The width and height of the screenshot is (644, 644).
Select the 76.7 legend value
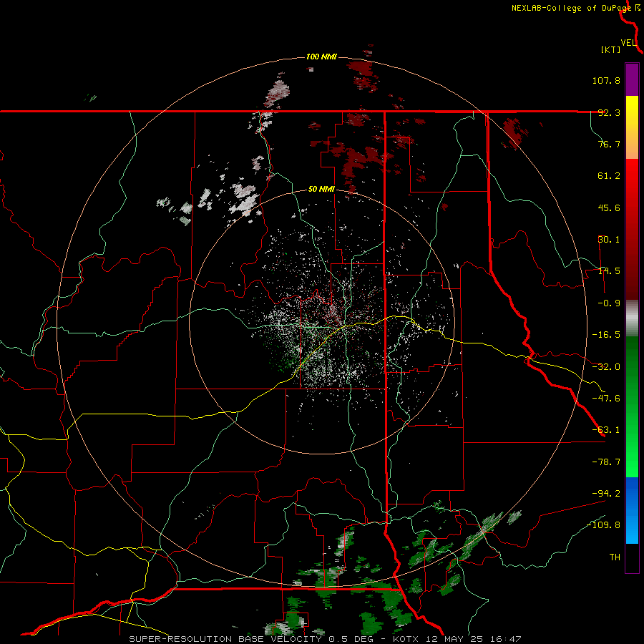pos(609,144)
